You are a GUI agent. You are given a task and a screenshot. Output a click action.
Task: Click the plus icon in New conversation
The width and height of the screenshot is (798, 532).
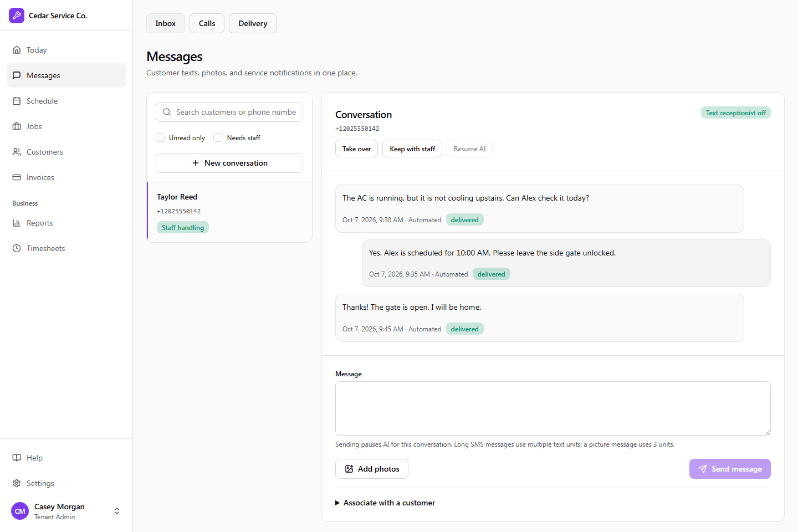(x=196, y=163)
